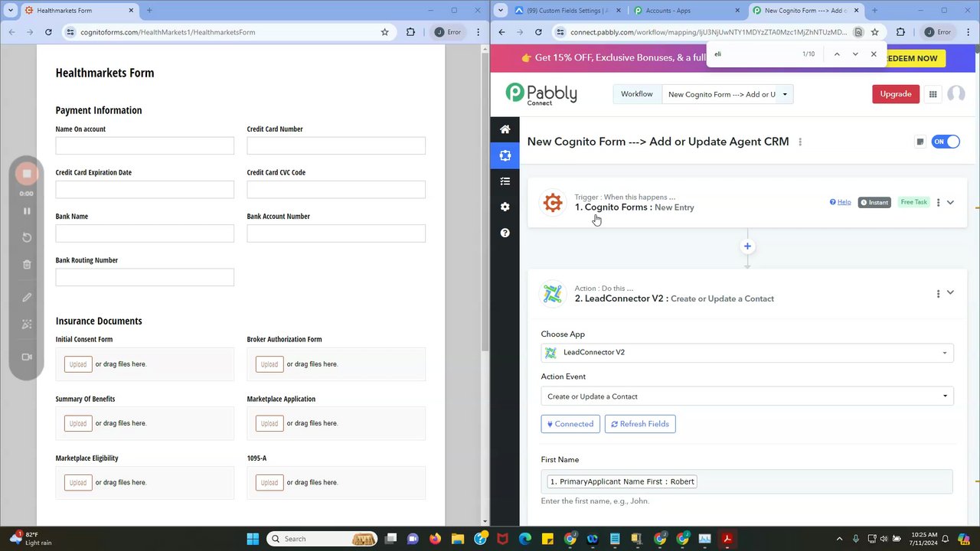
Task: Switch to Custom Fields Settings tab
Action: click(566, 11)
